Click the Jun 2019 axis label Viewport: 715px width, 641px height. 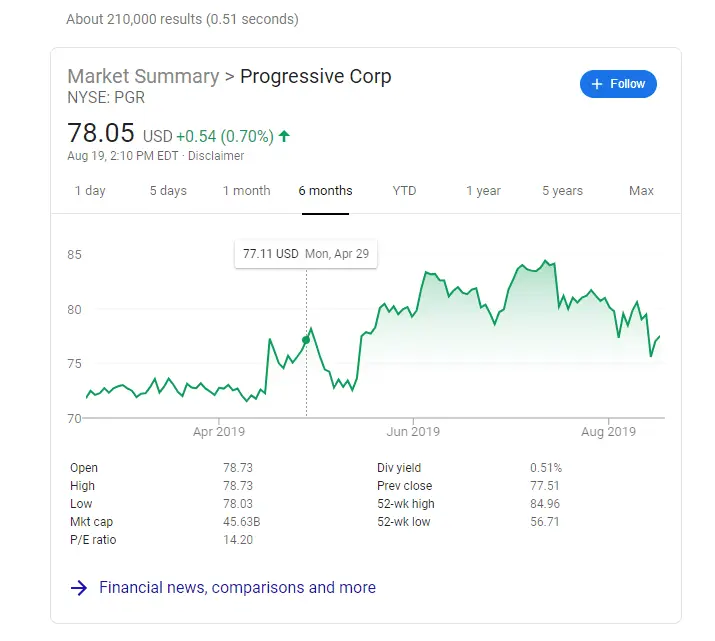click(413, 432)
